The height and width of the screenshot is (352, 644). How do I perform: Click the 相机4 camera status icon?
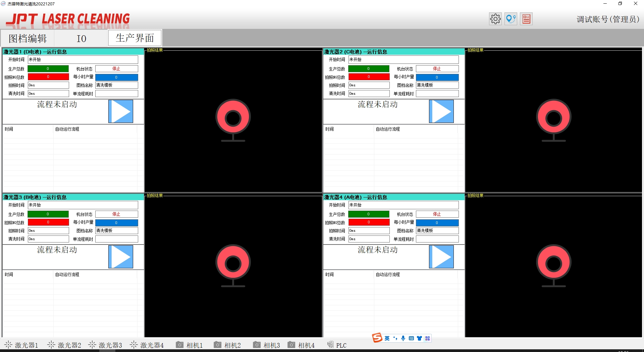click(291, 345)
